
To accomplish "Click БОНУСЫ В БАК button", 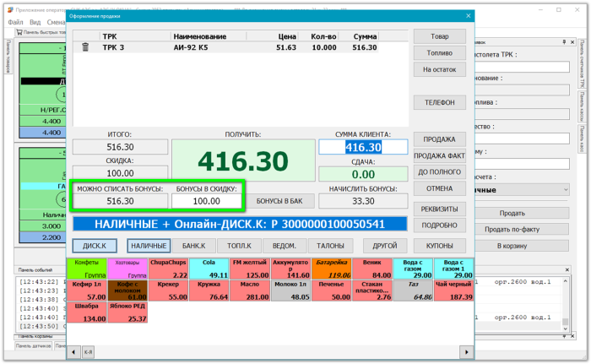I will click(279, 201).
